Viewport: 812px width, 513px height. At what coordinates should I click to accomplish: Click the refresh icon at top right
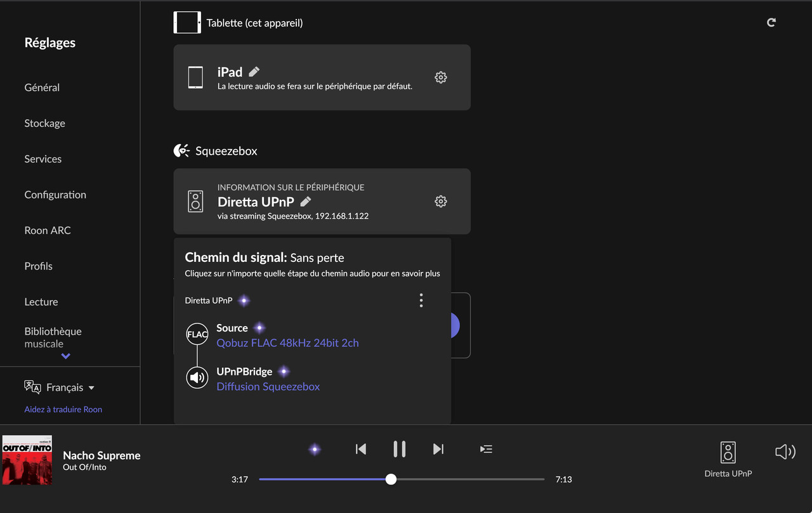click(771, 22)
